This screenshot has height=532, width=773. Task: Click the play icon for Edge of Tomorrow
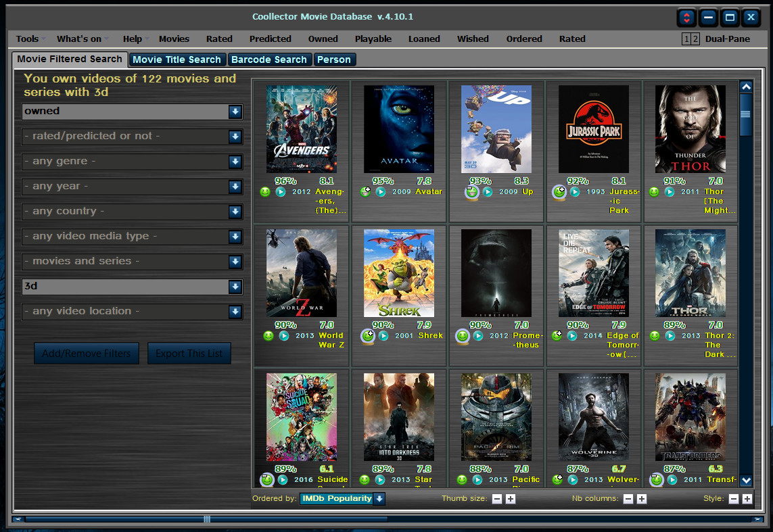pos(572,335)
